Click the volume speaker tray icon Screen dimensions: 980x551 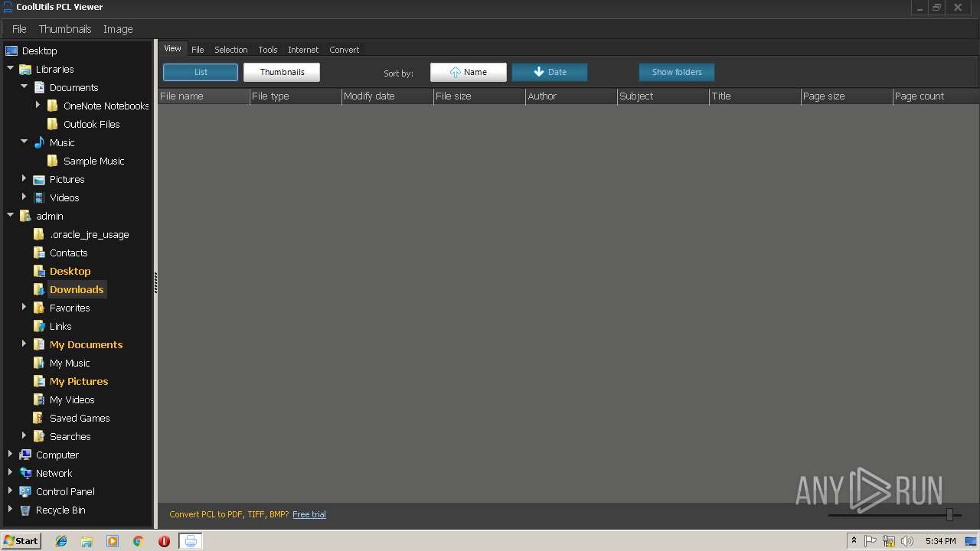907,541
